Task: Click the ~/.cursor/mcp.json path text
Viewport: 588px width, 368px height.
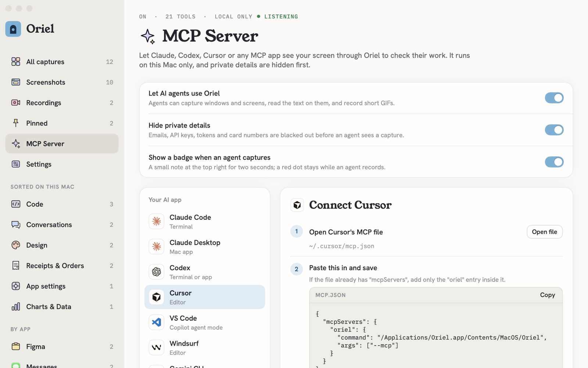Action: coord(341,246)
